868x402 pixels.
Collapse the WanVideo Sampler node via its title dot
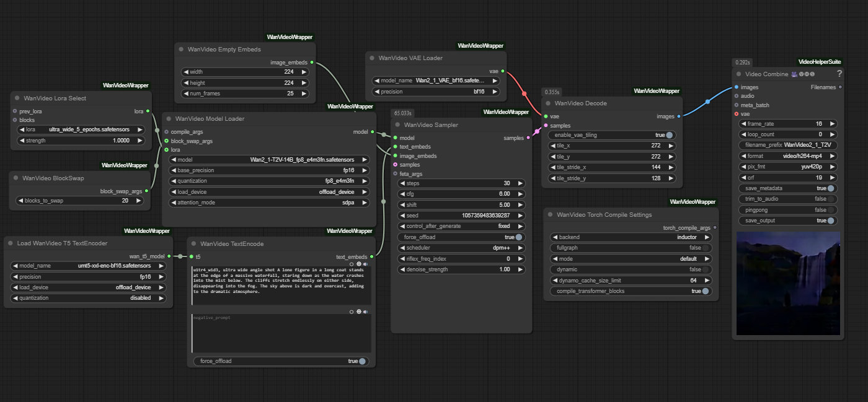397,125
